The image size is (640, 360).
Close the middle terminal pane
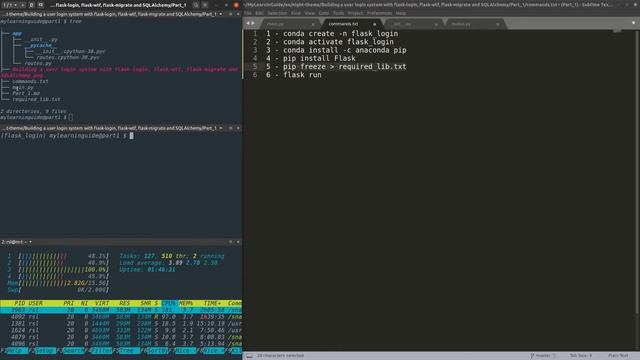coord(238,128)
